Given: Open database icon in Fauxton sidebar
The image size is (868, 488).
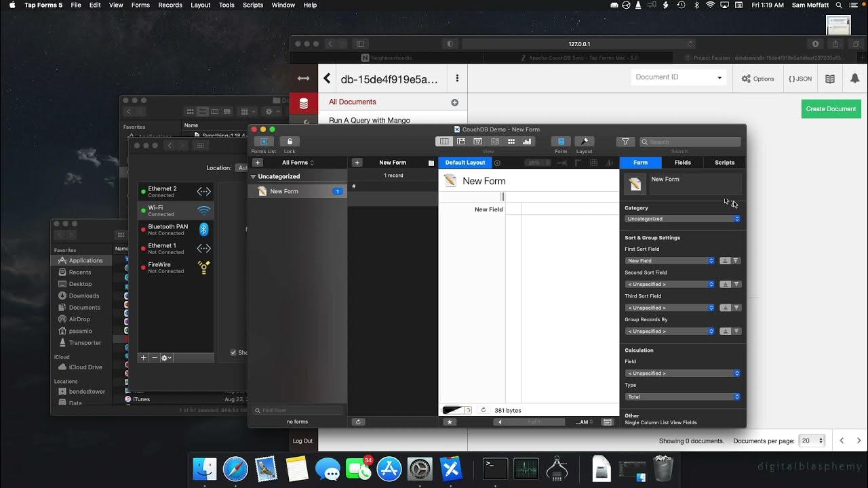Looking at the screenshot, I should (x=304, y=104).
